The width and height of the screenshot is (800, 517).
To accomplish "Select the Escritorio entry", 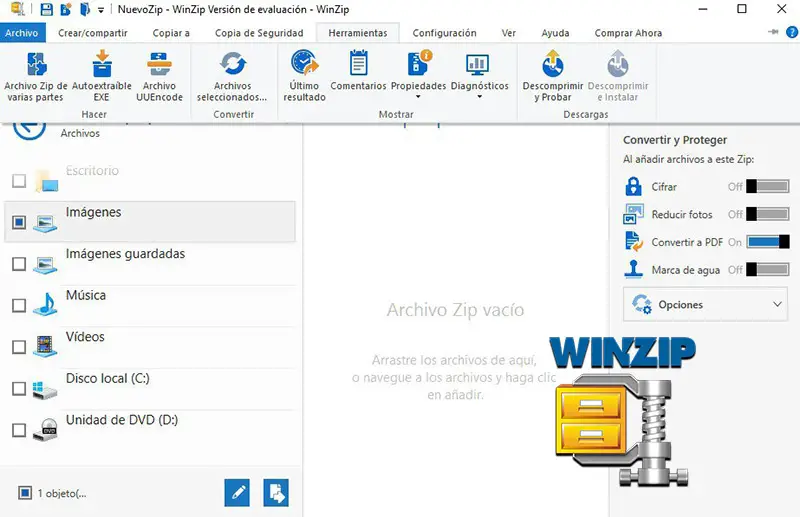I will (150, 181).
